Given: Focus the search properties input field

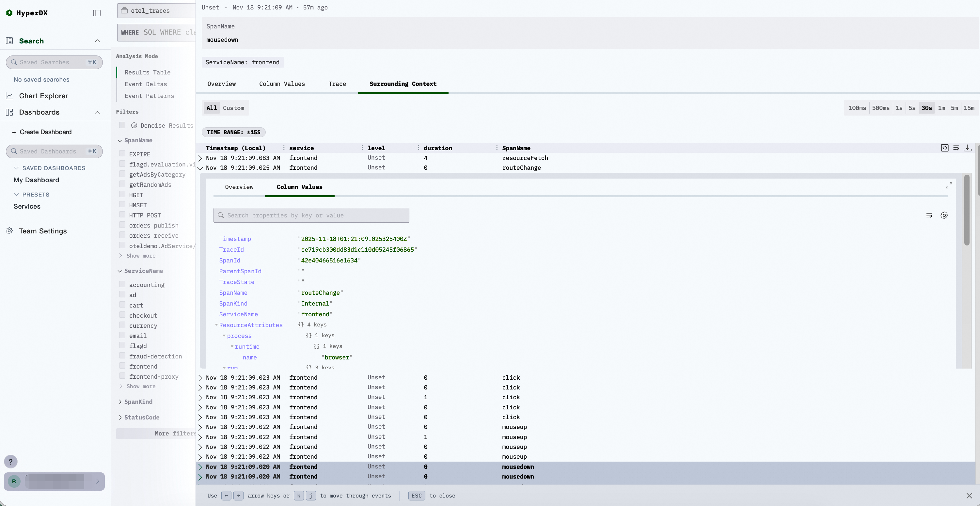Looking at the screenshot, I should (311, 215).
